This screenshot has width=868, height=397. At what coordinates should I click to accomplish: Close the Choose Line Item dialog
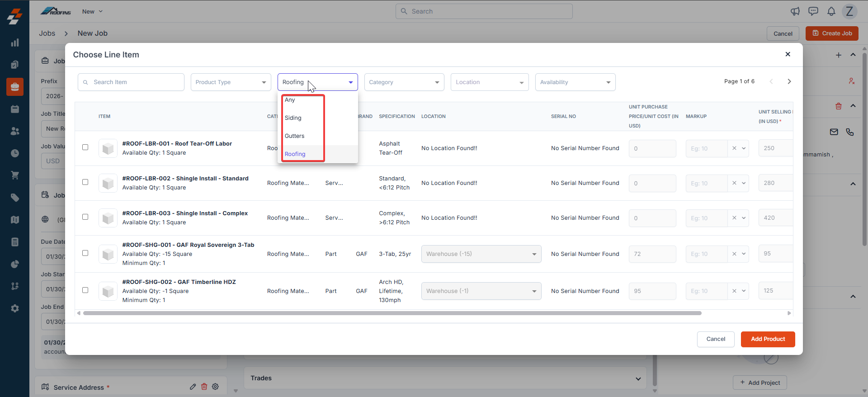(788, 54)
